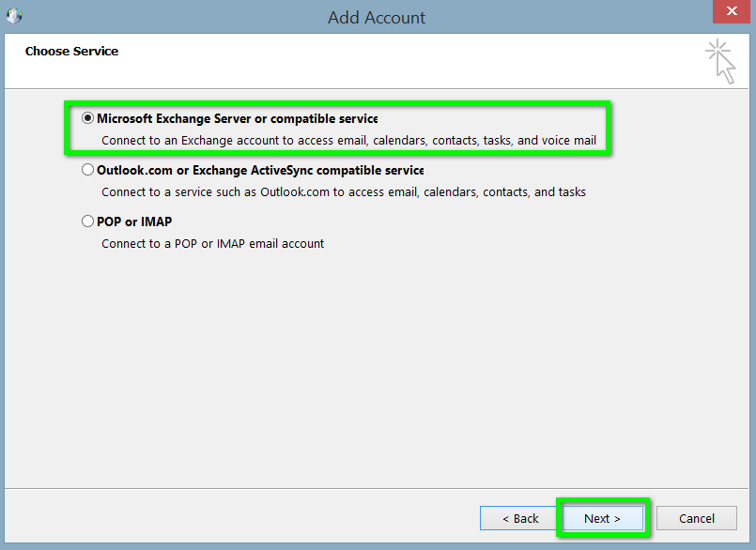Click the 'POP or IMAP' label text

[x=134, y=222]
